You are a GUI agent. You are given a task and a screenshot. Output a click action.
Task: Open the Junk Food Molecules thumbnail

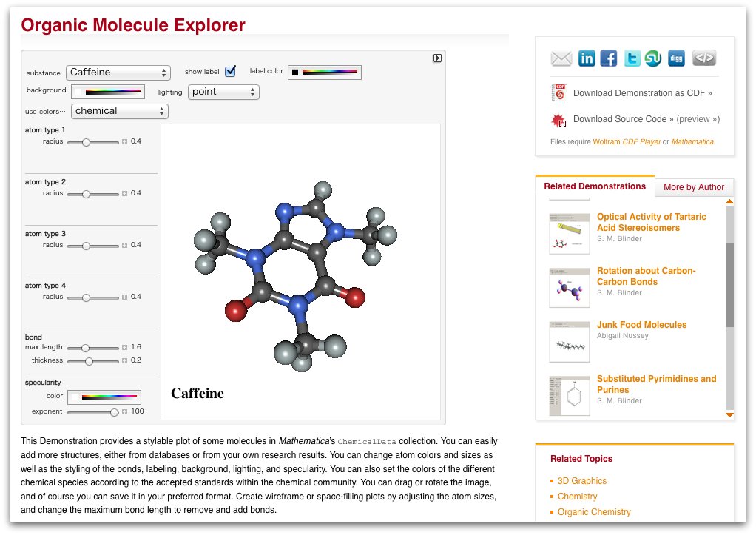[x=569, y=341]
